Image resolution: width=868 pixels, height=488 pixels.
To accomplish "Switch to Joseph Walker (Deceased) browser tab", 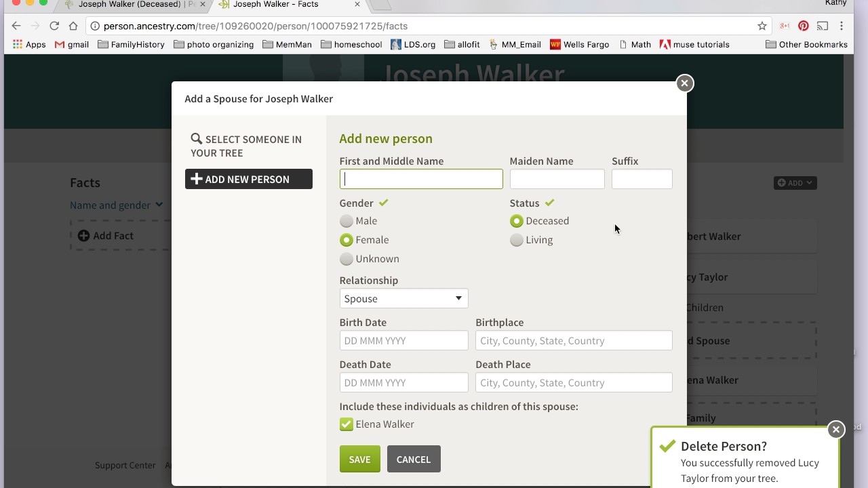I will coord(136,4).
